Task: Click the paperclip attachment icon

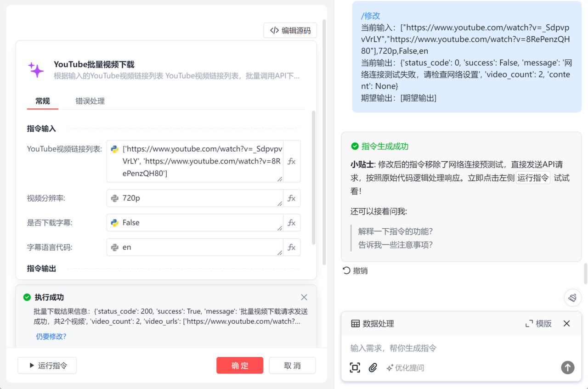Action: [373, 367]
